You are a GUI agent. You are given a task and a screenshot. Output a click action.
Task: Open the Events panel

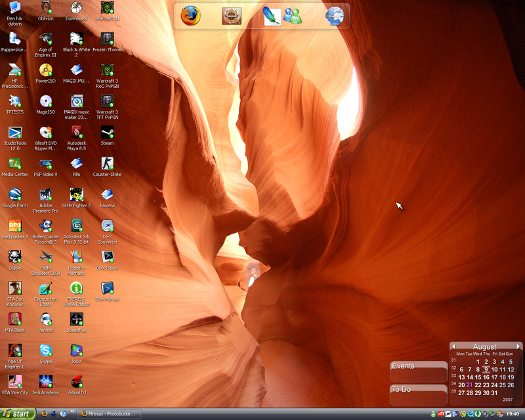(x=419, y=371)
